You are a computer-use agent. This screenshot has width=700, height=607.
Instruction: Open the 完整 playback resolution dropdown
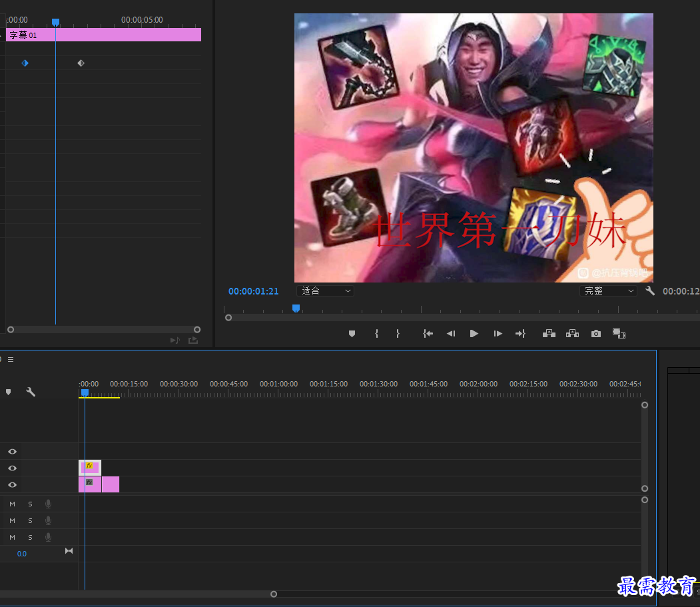pyautogui.click(x=608, y=291)
